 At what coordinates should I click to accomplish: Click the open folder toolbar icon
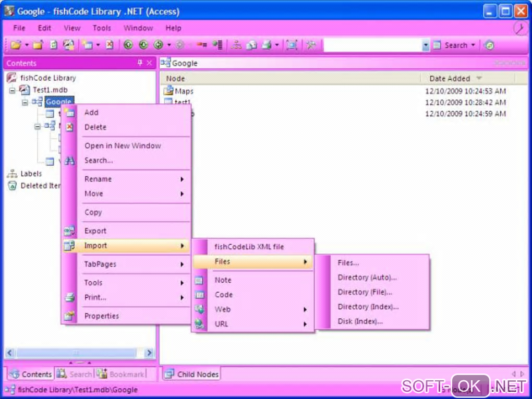tap(16, 45)
